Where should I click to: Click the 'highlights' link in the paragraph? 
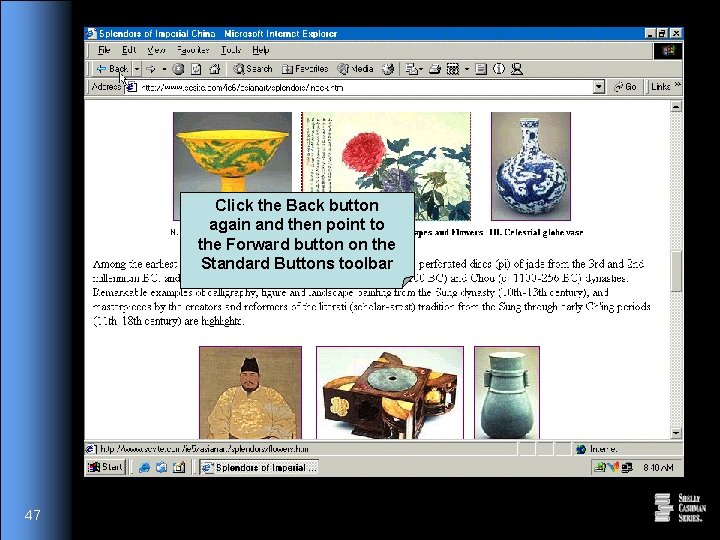pos(222,321)
